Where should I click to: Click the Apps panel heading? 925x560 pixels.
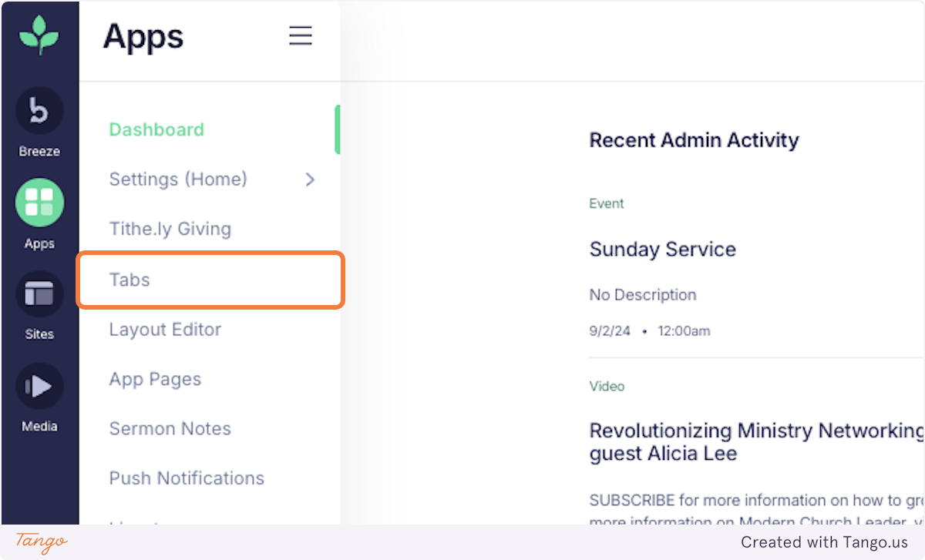click(143, 36)
